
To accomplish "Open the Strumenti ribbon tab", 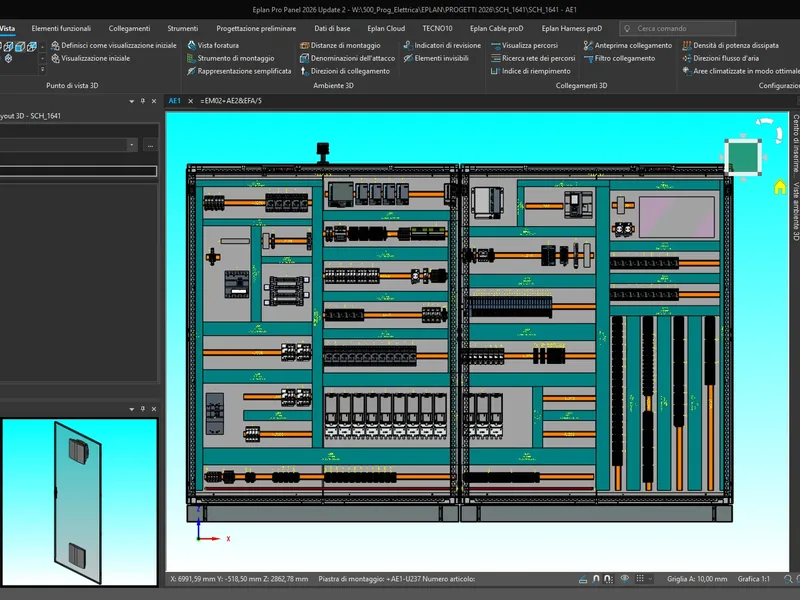I will [x=183, y=29].
